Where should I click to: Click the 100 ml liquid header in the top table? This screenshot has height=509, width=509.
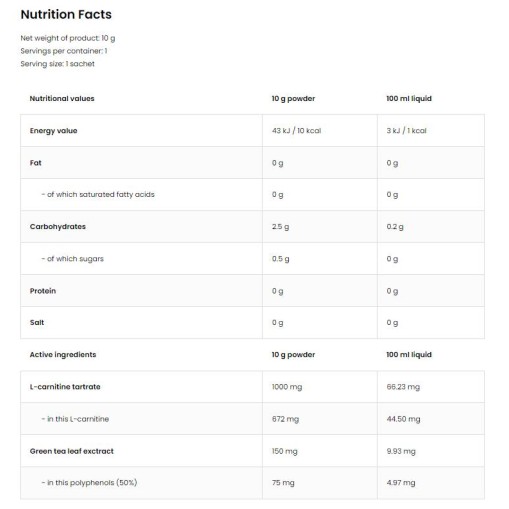tap(409, 98)
